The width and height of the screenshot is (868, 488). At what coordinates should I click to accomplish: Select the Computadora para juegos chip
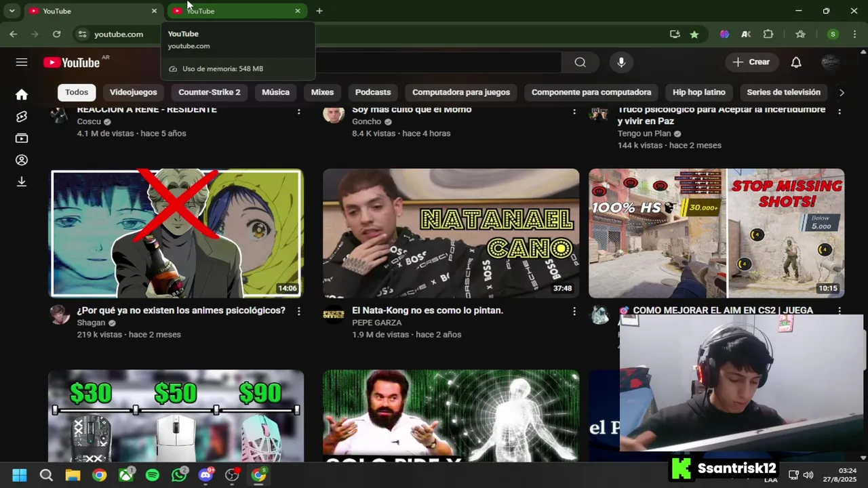(461, 92)
